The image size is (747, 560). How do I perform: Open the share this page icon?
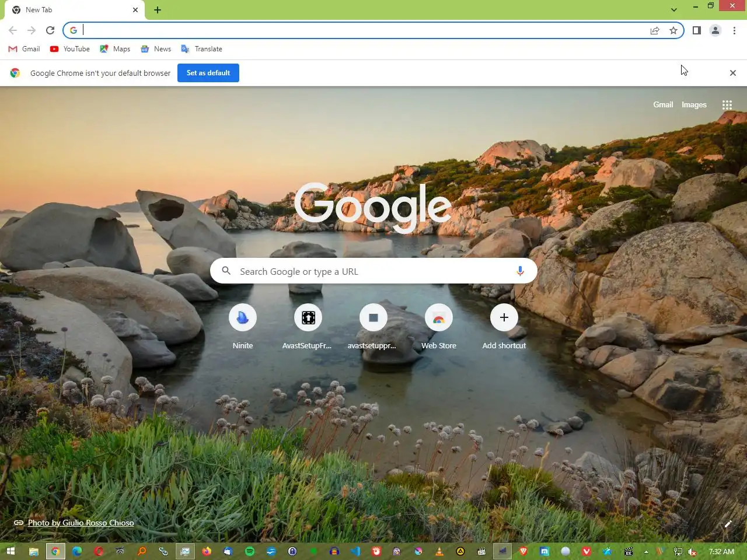point(655,30)
